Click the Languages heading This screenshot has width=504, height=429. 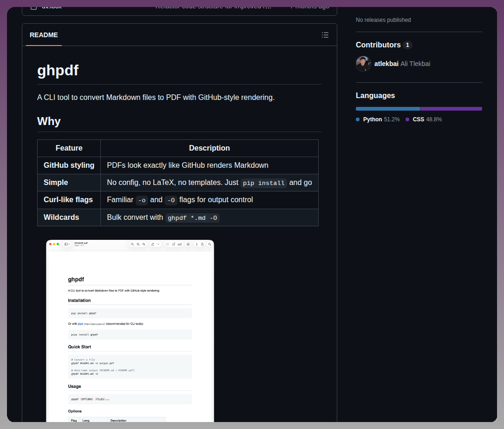[375, 95]
